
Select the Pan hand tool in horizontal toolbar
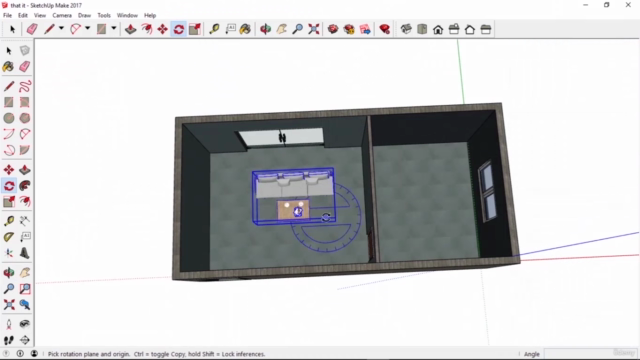pyautogui.click(x=282, y=29)
